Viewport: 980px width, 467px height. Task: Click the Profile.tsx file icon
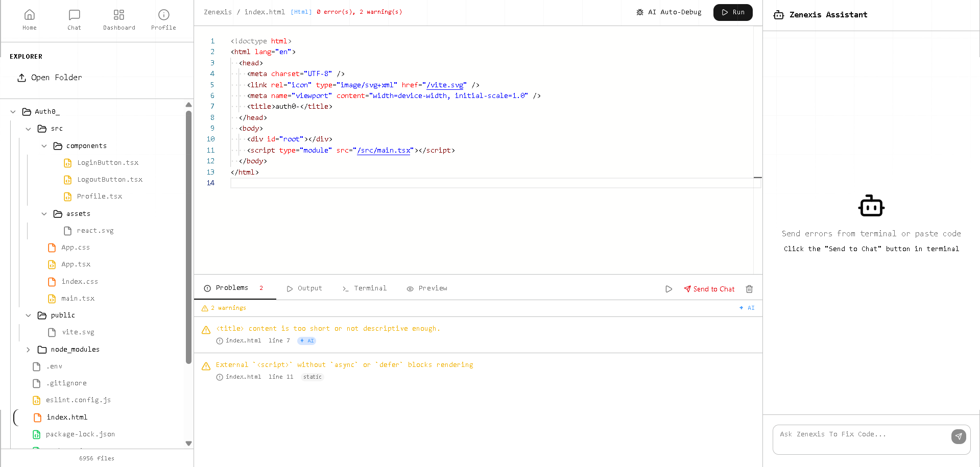click(67, 196)
